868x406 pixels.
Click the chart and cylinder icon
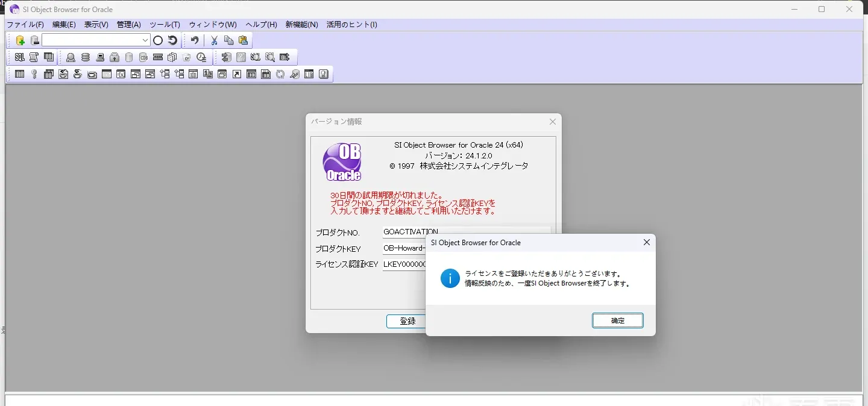pyautogui.click(x=294, y=74)
